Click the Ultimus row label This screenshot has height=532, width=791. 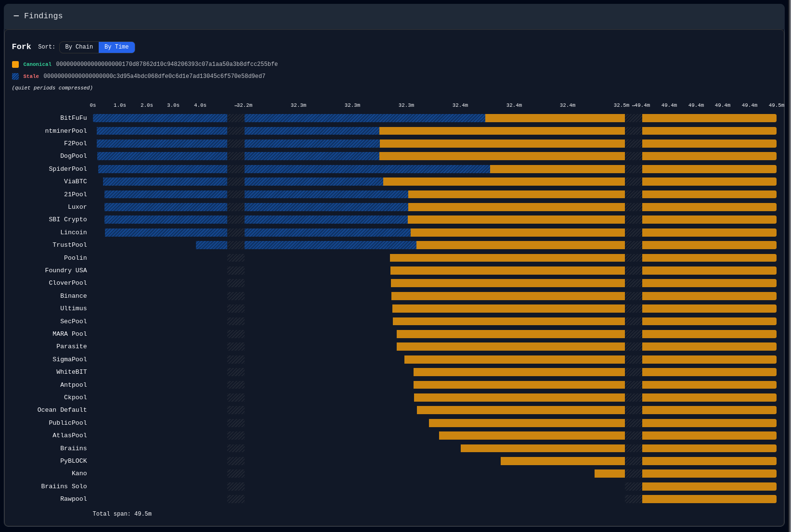tap(74, 308)
